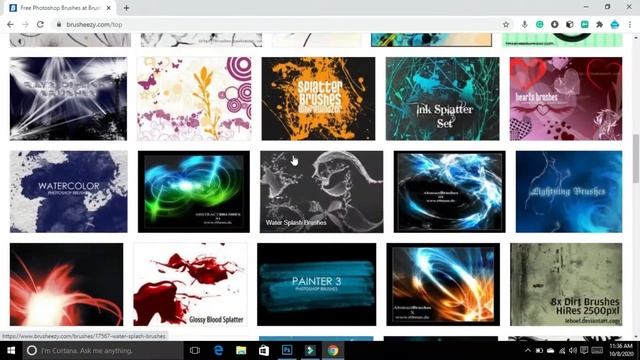Click the volume icon in system tray
Screen dimensions: 640x360
[x=573, y=351]
